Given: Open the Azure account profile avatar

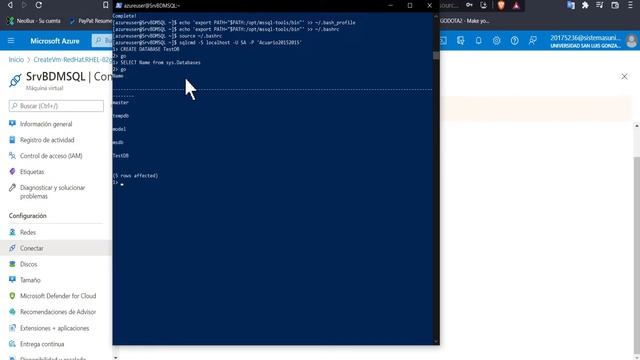Looking at the screenshot, I should [x=632, y=41].
